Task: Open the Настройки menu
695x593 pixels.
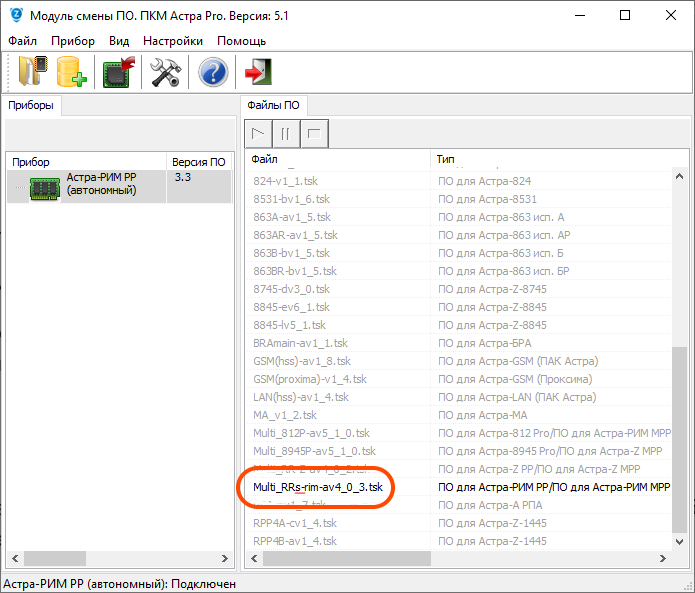Action: [173, 41]
